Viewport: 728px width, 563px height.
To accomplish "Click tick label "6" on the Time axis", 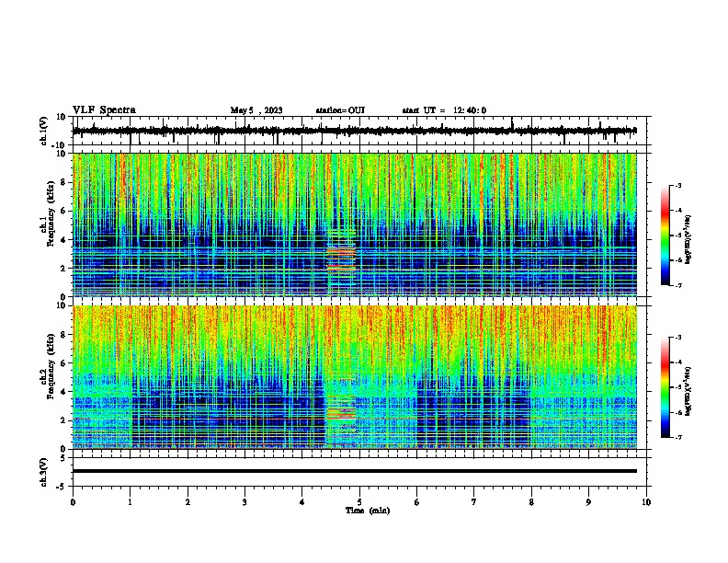I will pyautogui.click(x=417, y=502).
